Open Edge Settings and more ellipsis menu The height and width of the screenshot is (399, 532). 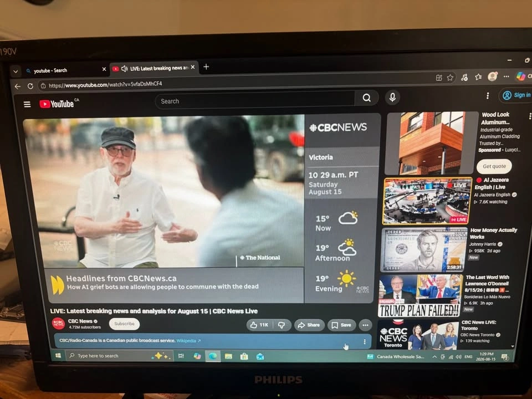coord(506,76)
